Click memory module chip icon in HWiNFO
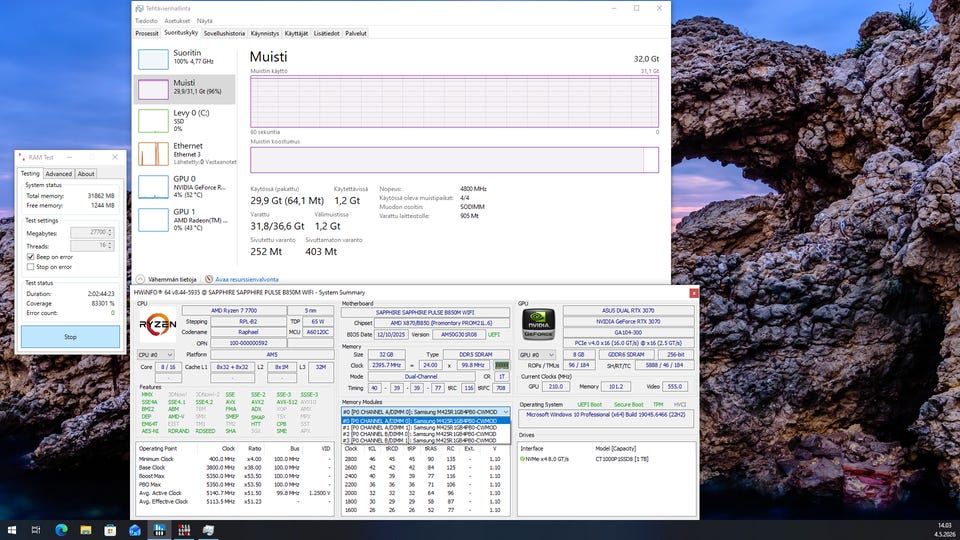Image resolution: width=960 pixels, height=540 pixels. click(502, 365)
